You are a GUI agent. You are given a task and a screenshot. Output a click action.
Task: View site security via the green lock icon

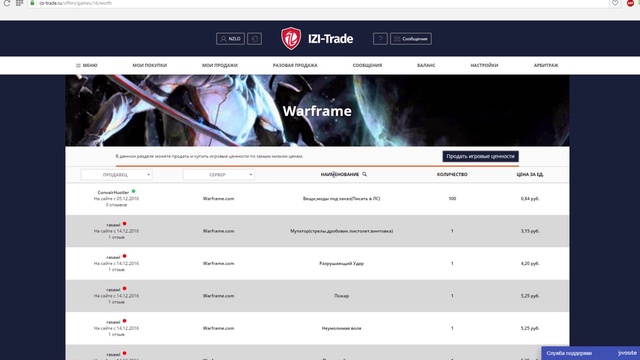pos(32,3)
